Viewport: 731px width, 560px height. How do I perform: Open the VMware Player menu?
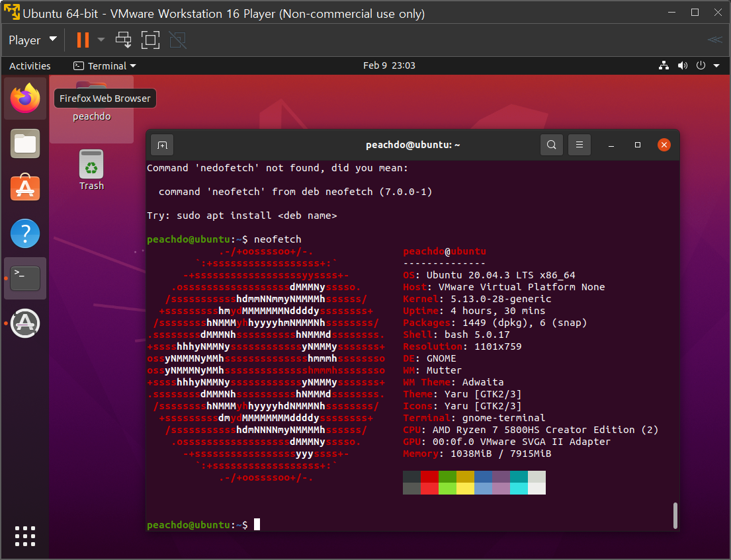[x=32, y=40]
